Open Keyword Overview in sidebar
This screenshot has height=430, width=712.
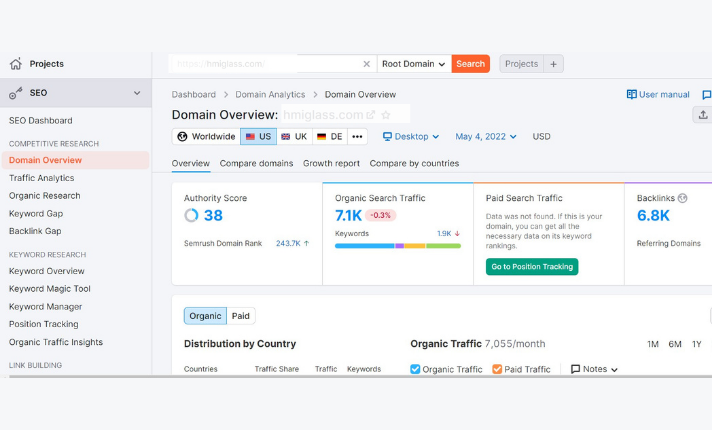click(46, 271)
